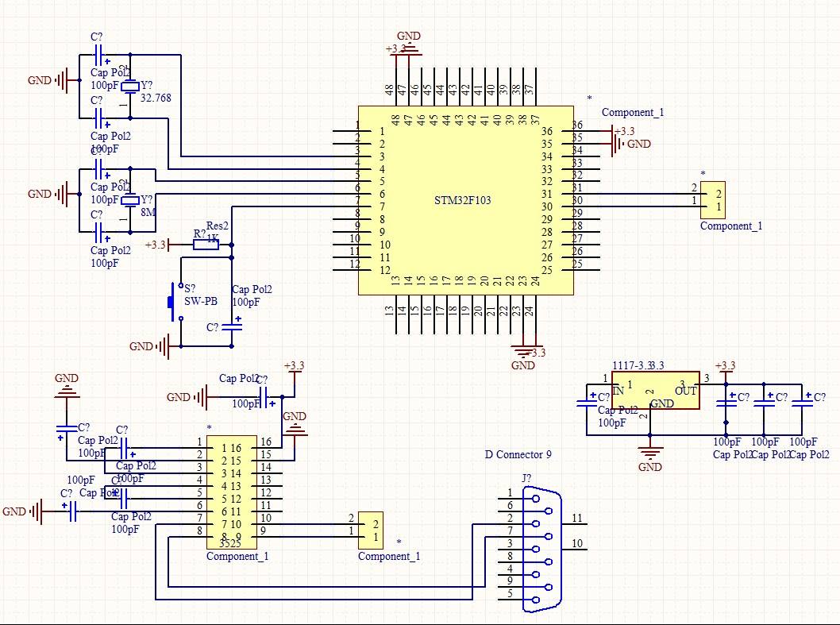Click the J? designator text
Screen dimensions: 840x625
click(526, 477)
